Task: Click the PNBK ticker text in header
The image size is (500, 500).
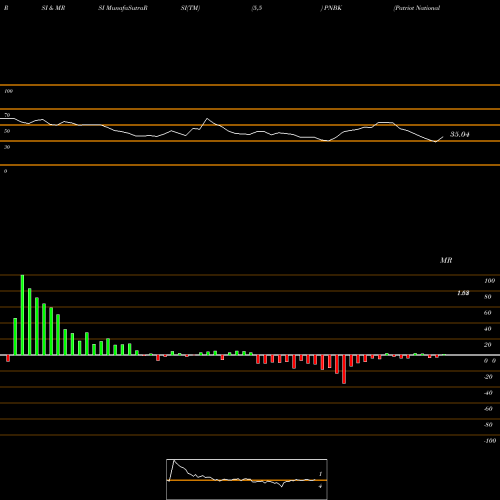Action: [x=333, y=8]
